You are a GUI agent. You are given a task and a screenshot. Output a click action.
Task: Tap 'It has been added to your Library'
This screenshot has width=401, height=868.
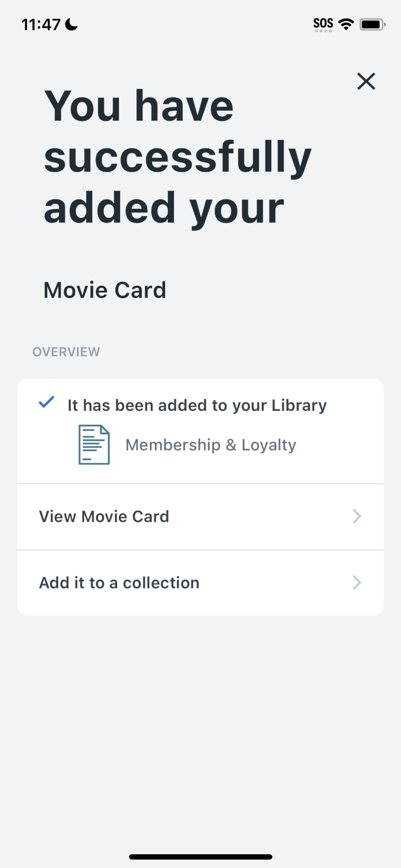pos(197,405)
